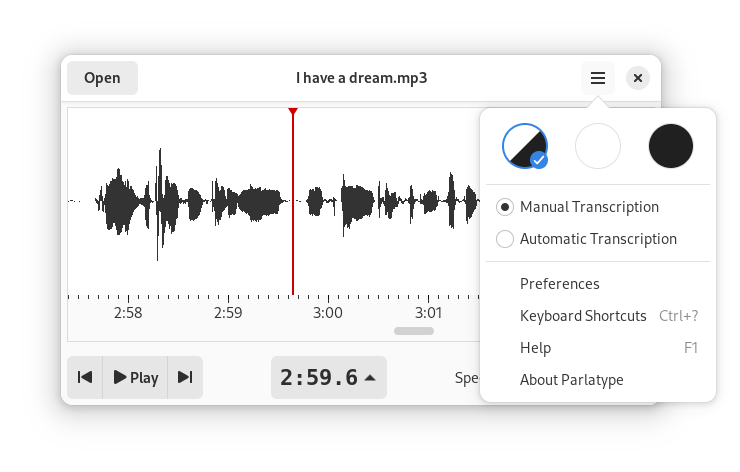Click the red playback cursor marker
The height and width of the screenshot is (472, 740).
[293, 111]
